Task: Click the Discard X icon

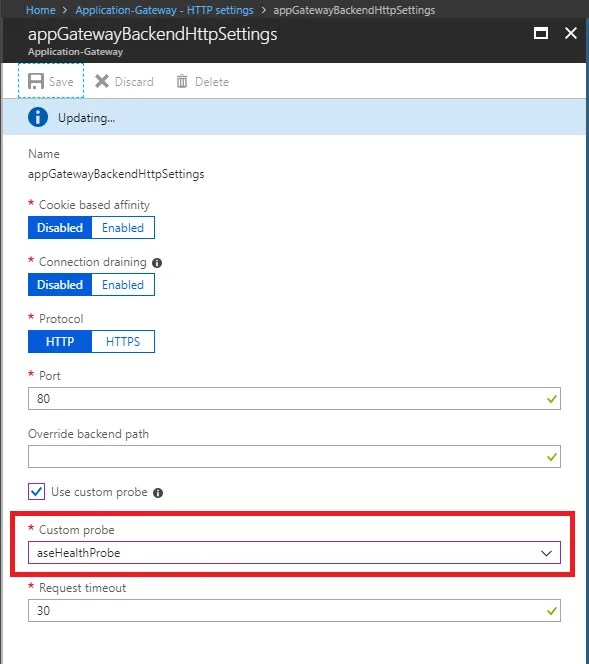Action: click(x=102, y=81)
